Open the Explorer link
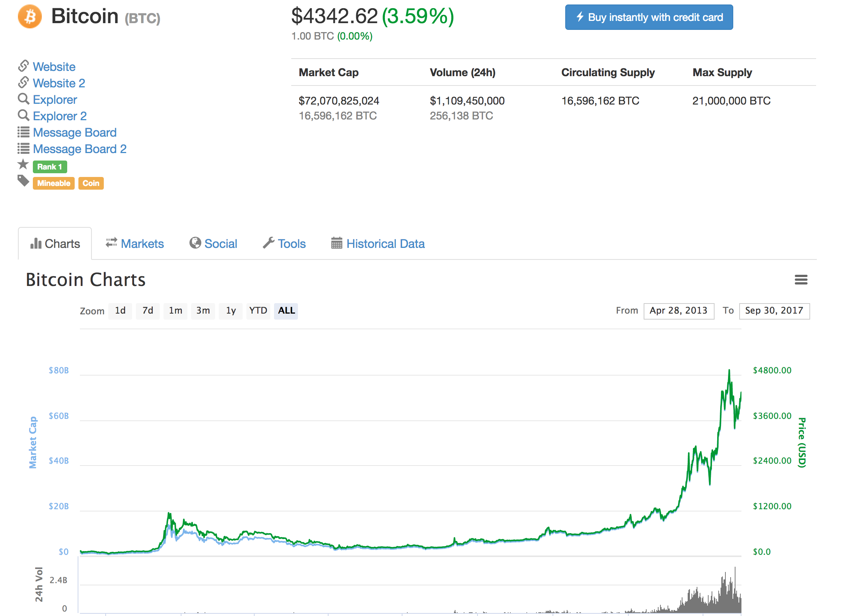The width and height of the screenshot is (843, 616). tap(55, 99)
